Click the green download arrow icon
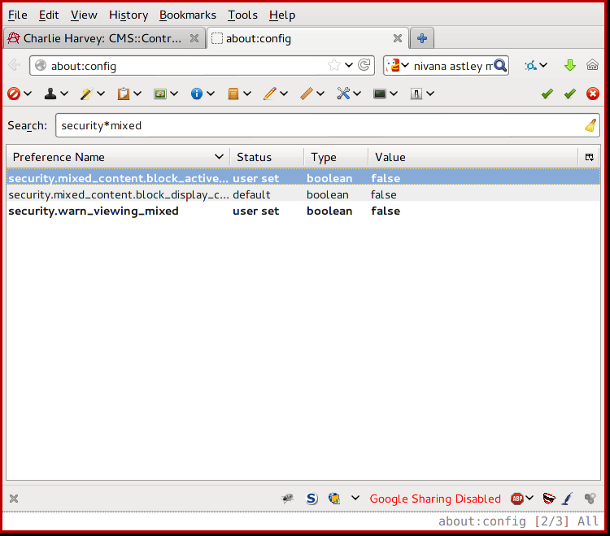610x536 pixels. click(570, 65)
